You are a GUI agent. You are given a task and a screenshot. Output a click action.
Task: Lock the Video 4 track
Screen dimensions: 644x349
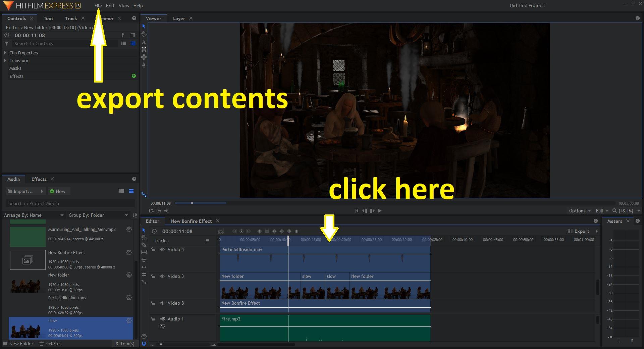pyautogui.click(x=153, y=249)
